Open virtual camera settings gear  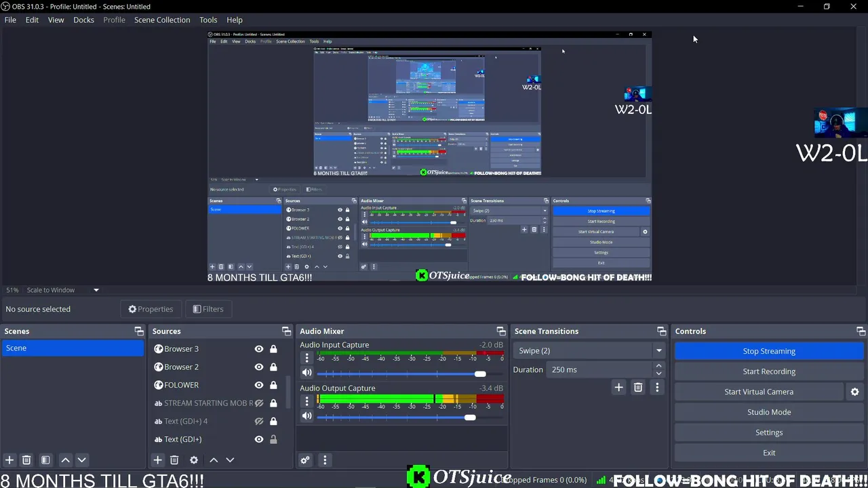pos(854,392)
